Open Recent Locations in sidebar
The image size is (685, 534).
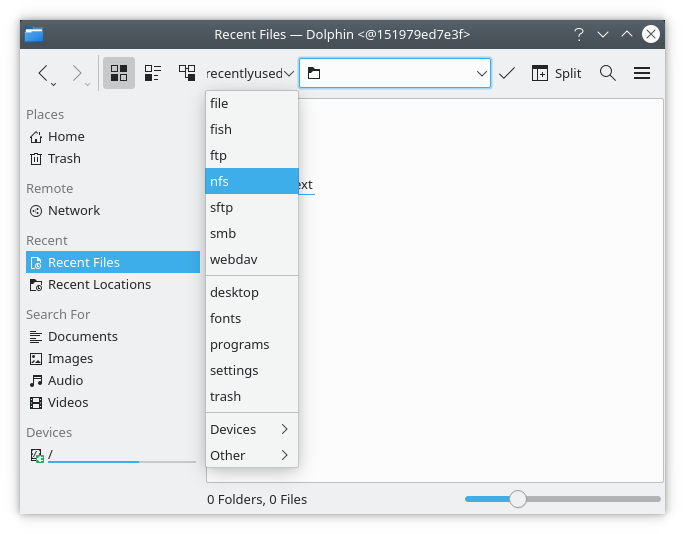99,285
